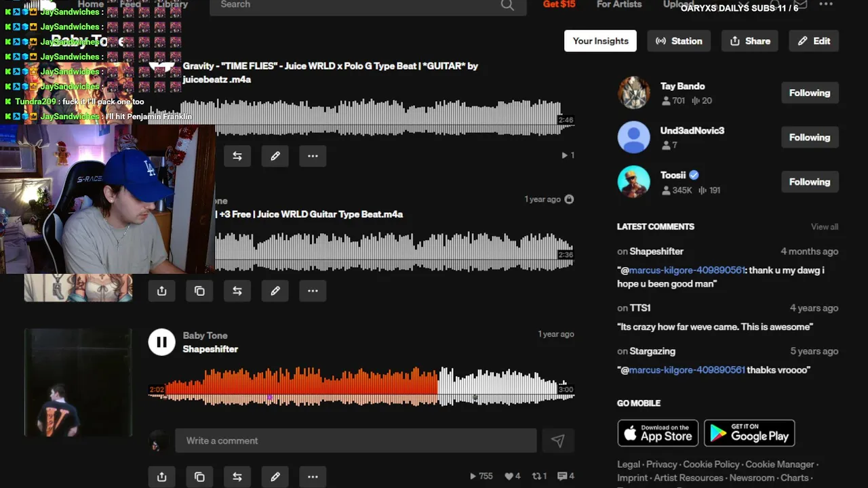Go to For Artists
Viewport: 868px width, 488px height.
(619, 4)
